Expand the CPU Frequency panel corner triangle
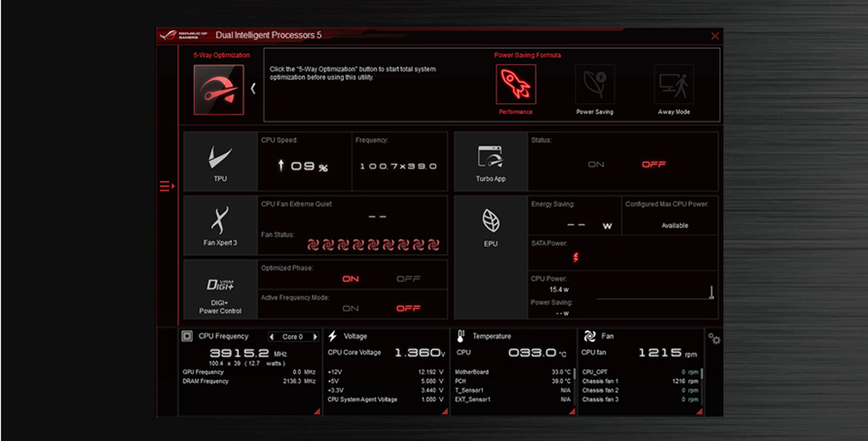 point(316,412)
